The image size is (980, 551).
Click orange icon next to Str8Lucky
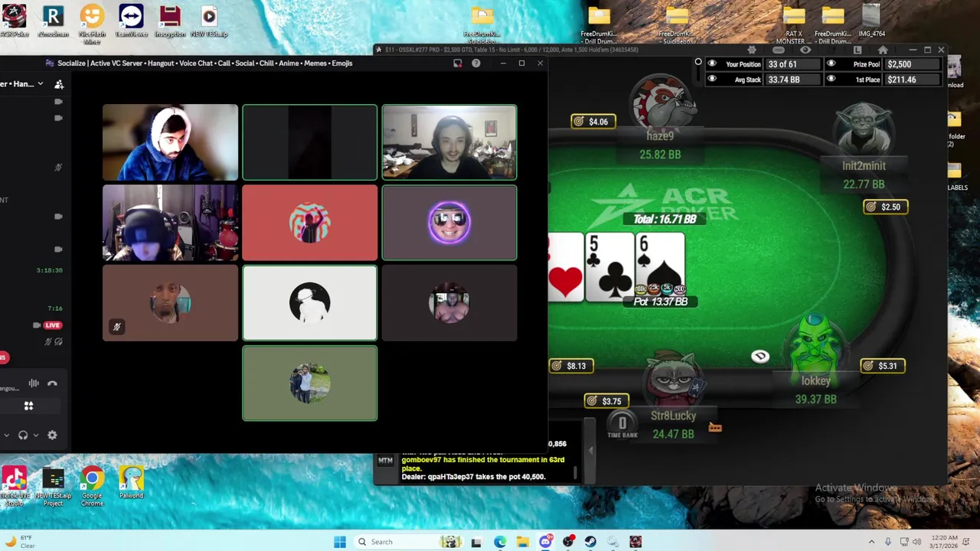click(714, 428)
